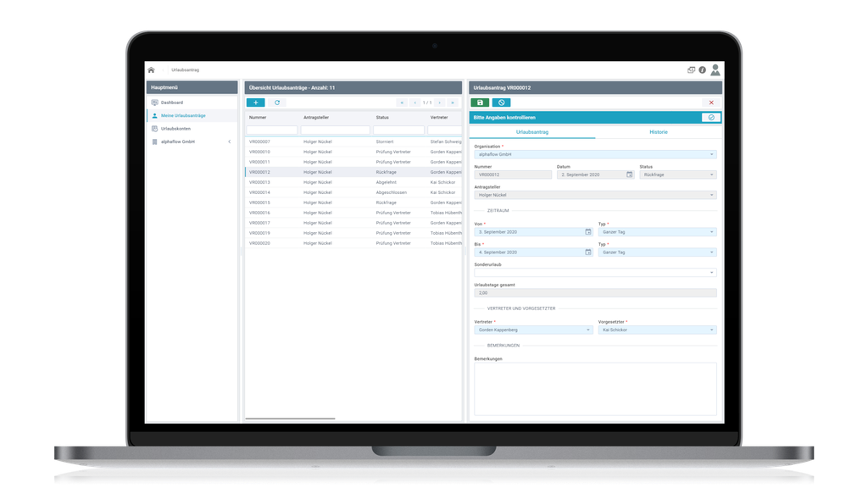The height and width of the screenshot is (499, 868).
Task: Sort by the Status column header
Action: 382,117
